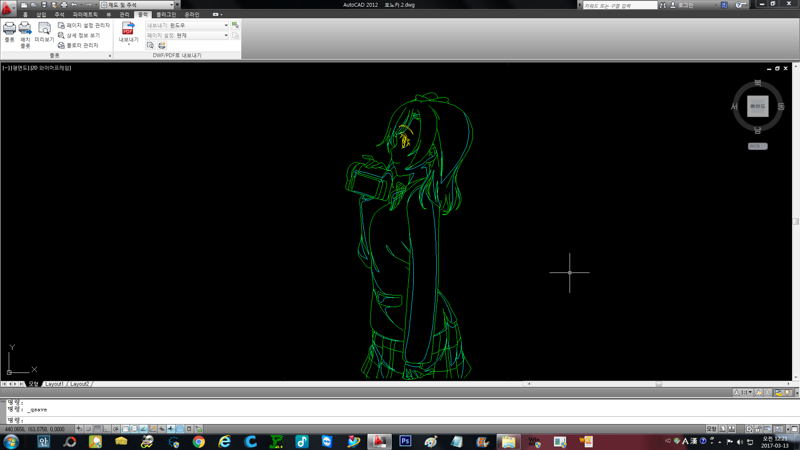The image size is (800, 450).
Task: Toggle 3D Object Snap in status bar
Action: tap(134, 429)
